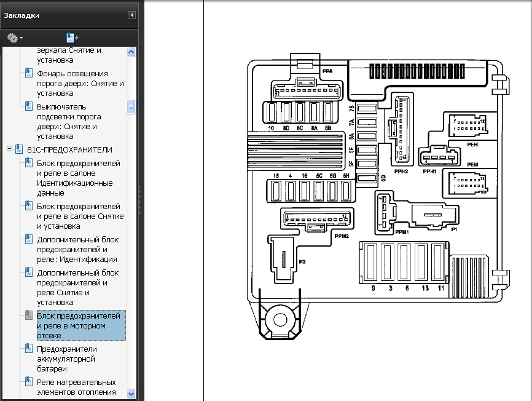Click the P2 label in the diagram

302,262
